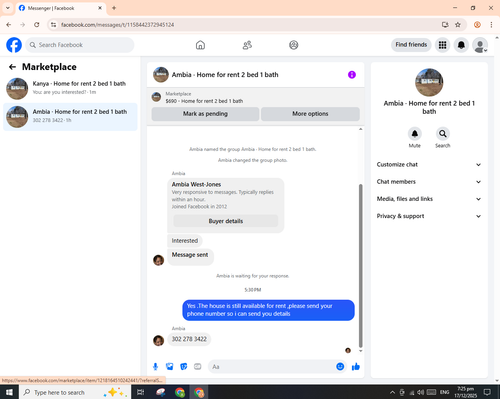
Task: Record a voice clip with microphone icon
Action: pyautogui.click(x=155, y=367)
